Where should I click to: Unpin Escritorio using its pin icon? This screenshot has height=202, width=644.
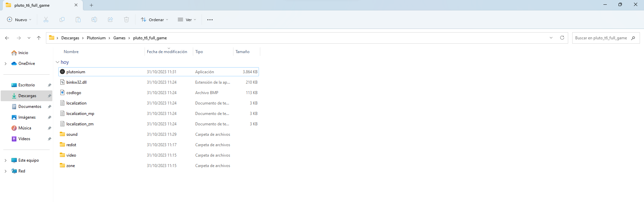[50, 85]
